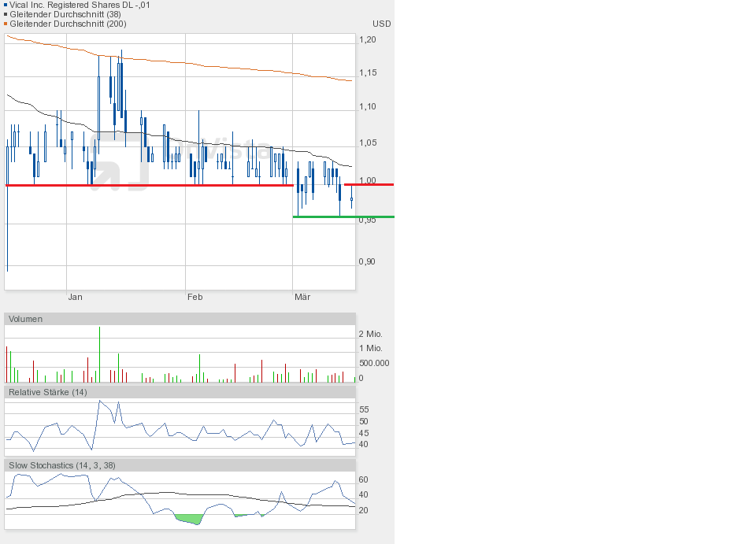The height and width of the screenshot is (544, 756).
Task: Click the USD currency label
Action: click(x=381, y=24)
